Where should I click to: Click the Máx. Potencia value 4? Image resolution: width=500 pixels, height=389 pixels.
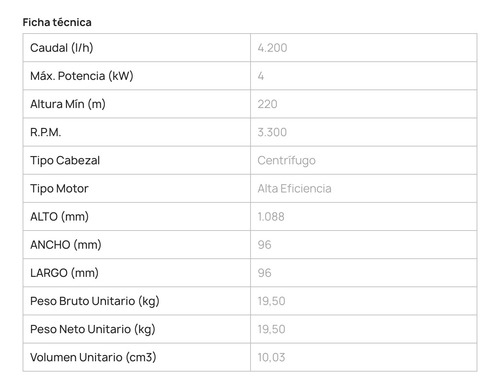click(x=261, y=76)
